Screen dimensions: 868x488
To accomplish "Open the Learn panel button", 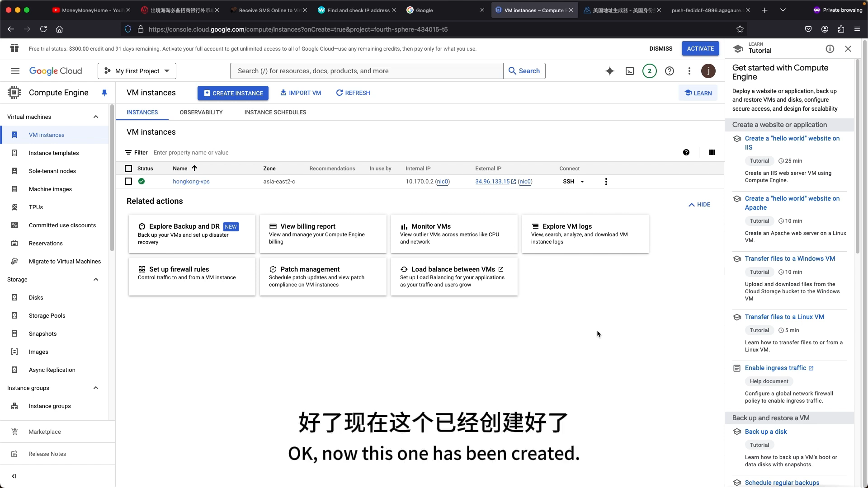I will click(698, 93).
